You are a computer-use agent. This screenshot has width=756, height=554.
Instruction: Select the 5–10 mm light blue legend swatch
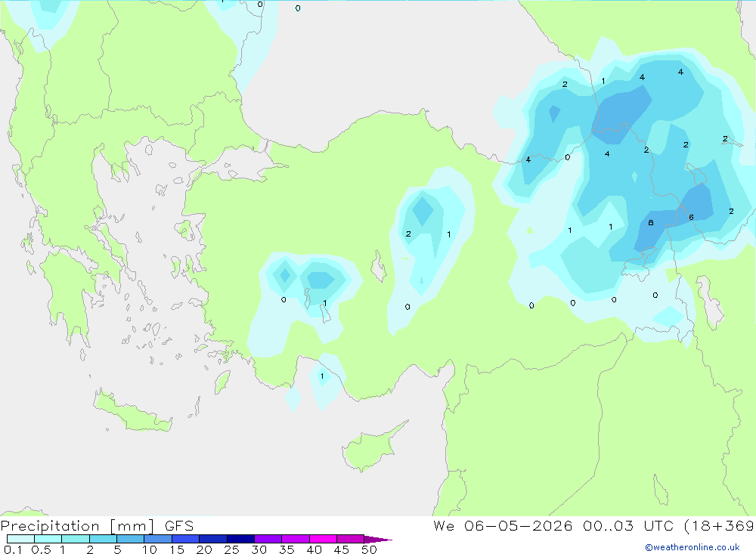tap(131, 539)
